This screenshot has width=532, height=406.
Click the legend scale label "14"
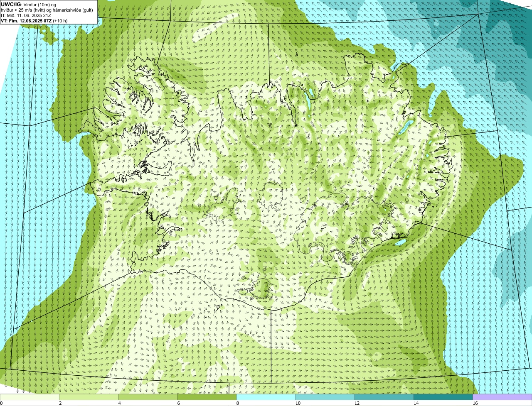tap(416, 403)
